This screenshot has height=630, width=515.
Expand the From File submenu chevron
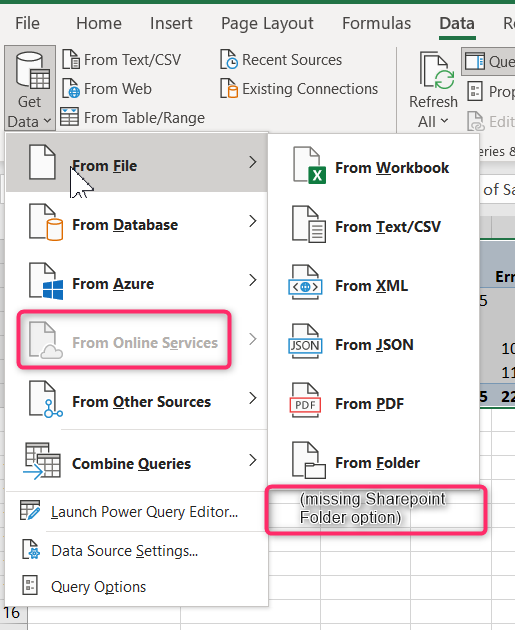pos(252,162)
